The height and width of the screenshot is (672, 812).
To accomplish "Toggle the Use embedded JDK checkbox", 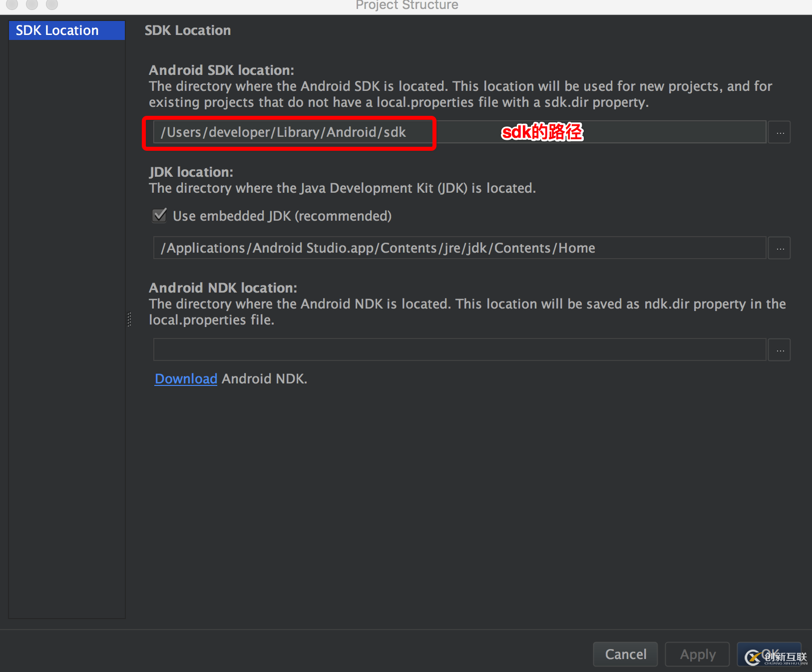I will (160, 216).
